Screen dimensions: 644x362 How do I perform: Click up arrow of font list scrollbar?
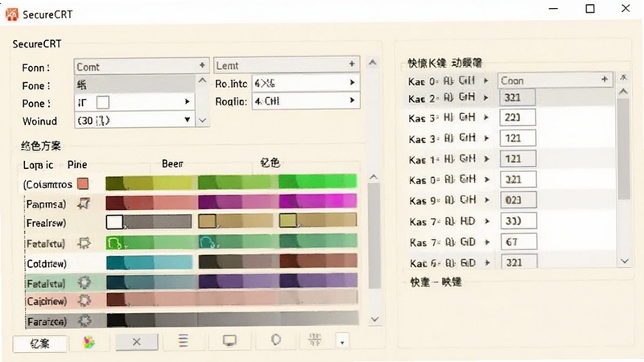tap(203, 80)
